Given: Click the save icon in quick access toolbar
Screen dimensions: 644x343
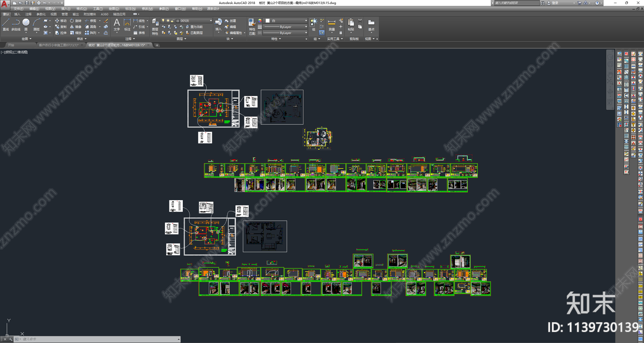Looking at the screenshot, I should (x=27, y=3).
